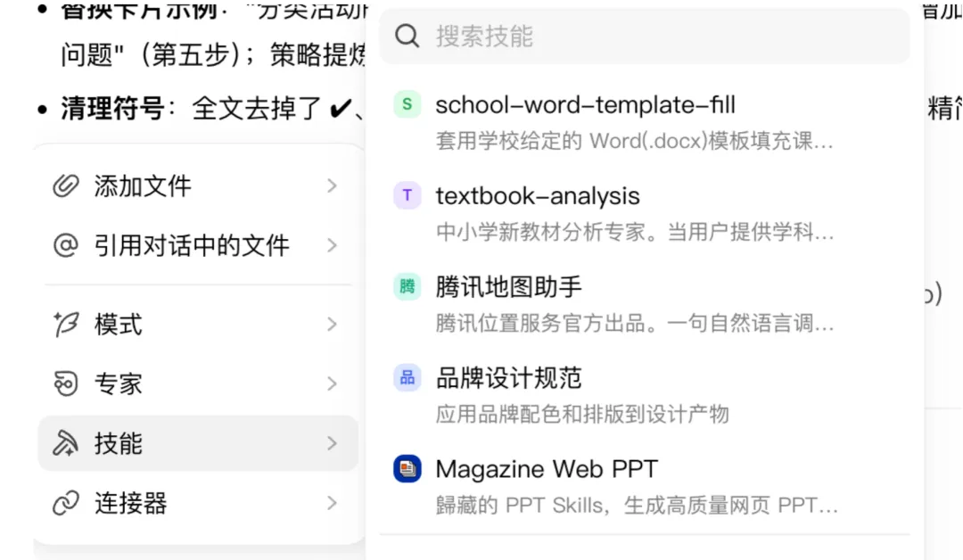Open the 专家 menu entry
This screenshot has width=963, height=560.
coord(198,383)
